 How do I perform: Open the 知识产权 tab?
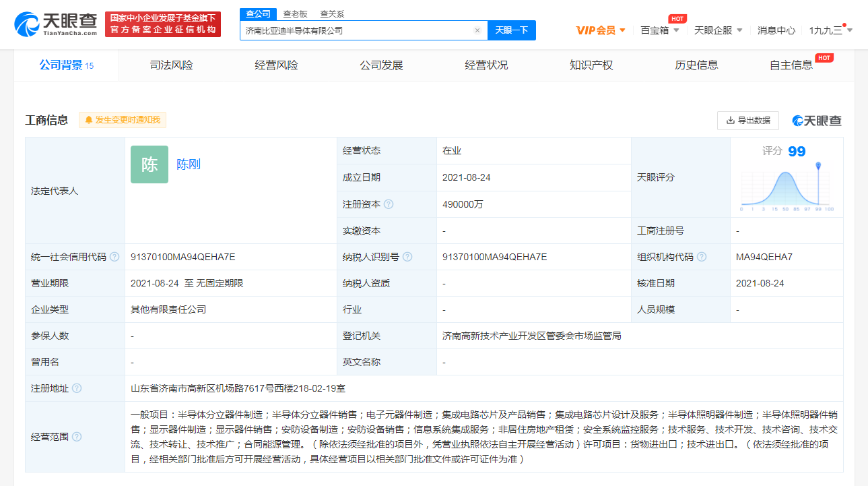coord(591,65)
